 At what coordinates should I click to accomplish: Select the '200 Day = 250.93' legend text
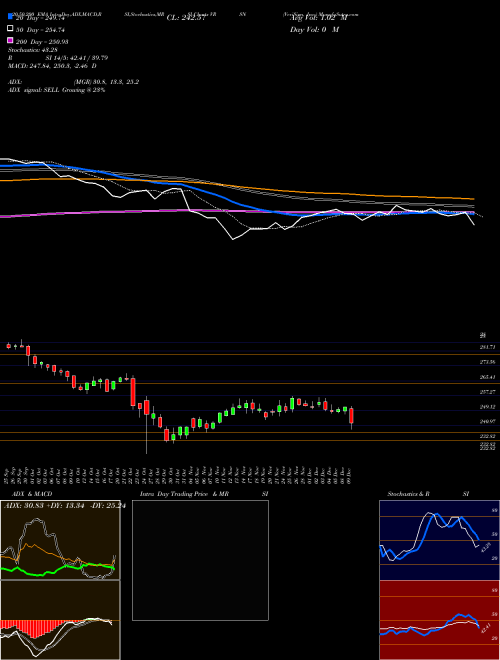tap(42, 42)
